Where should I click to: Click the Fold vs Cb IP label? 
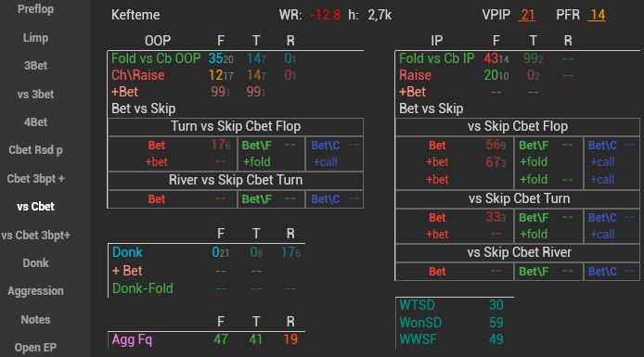click(436, 58)
